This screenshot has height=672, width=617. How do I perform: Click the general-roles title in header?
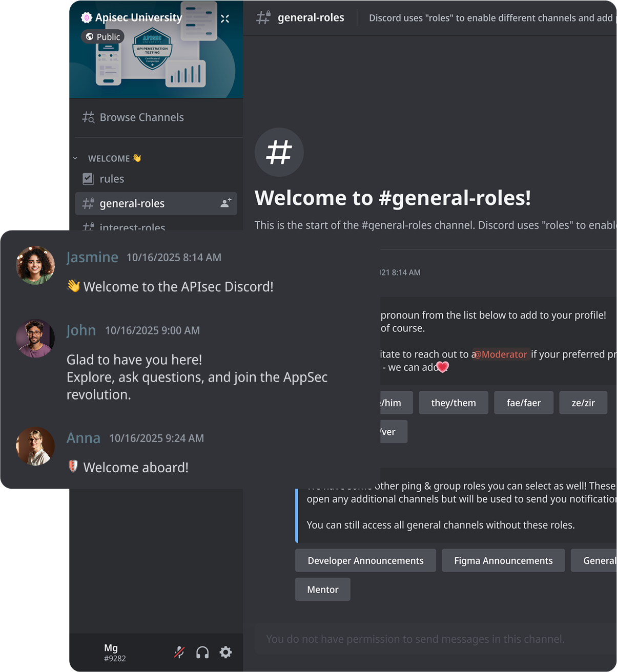pos(311,17)
